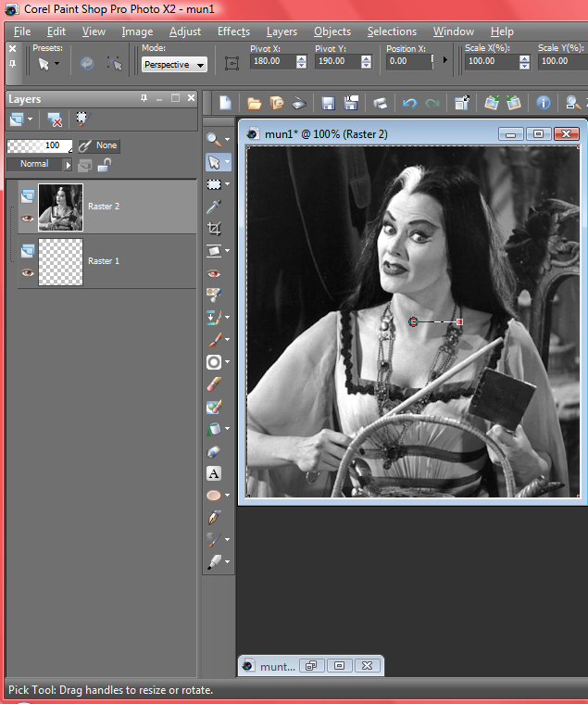This screenshot has height=704, width=588.
Task: Open the Presets dropdown arrow
Action: pos(57,63)
